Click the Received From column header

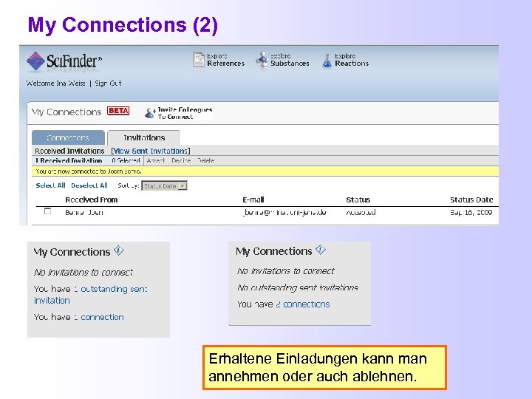[92, 199]
